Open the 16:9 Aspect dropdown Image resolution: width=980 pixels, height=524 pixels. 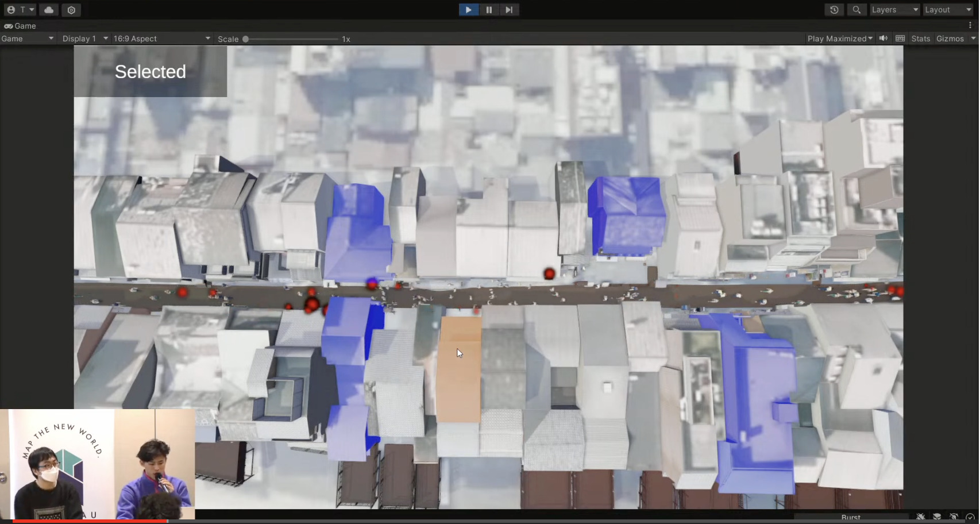161,38
